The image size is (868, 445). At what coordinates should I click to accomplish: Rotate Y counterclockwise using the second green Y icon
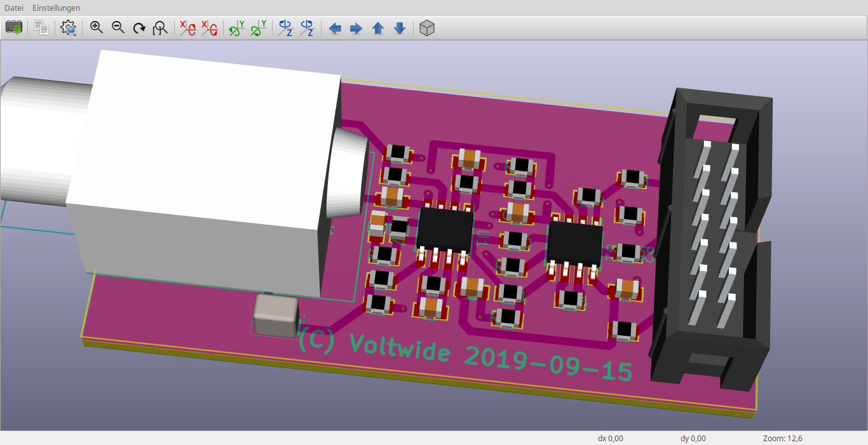(x=258, y=28)
